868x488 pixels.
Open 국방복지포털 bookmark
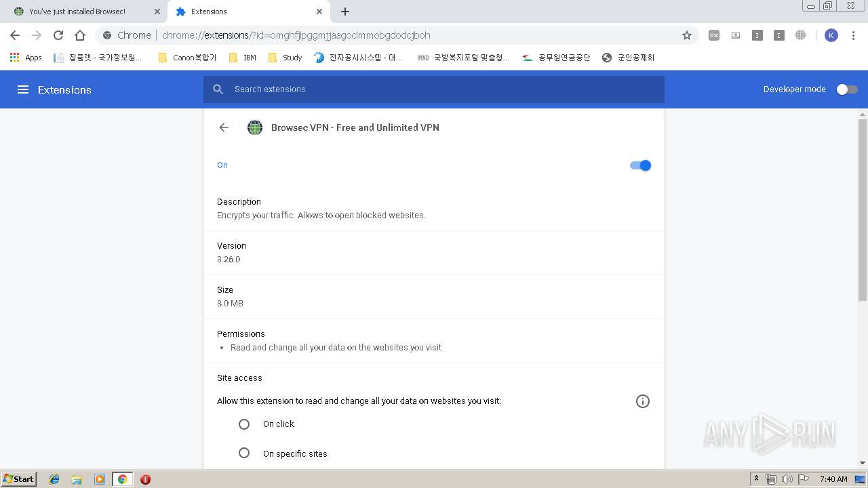coord(464,58)
